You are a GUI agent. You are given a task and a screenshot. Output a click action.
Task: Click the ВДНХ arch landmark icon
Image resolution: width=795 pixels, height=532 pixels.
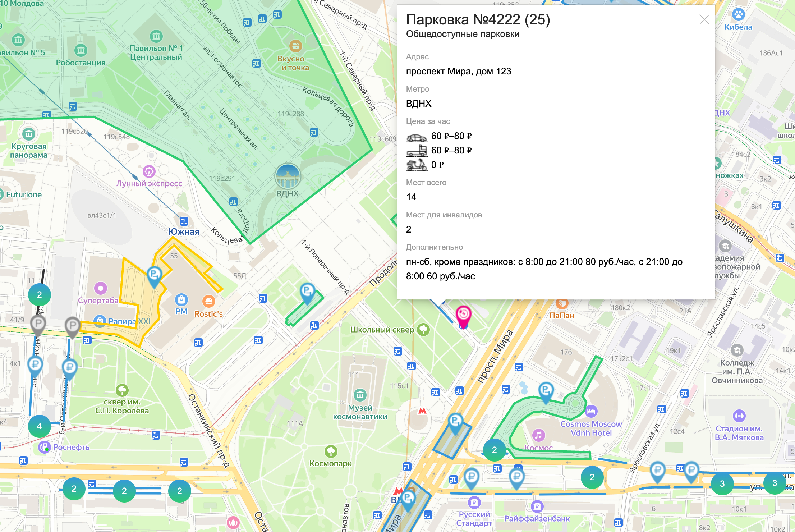coord(288,176)
